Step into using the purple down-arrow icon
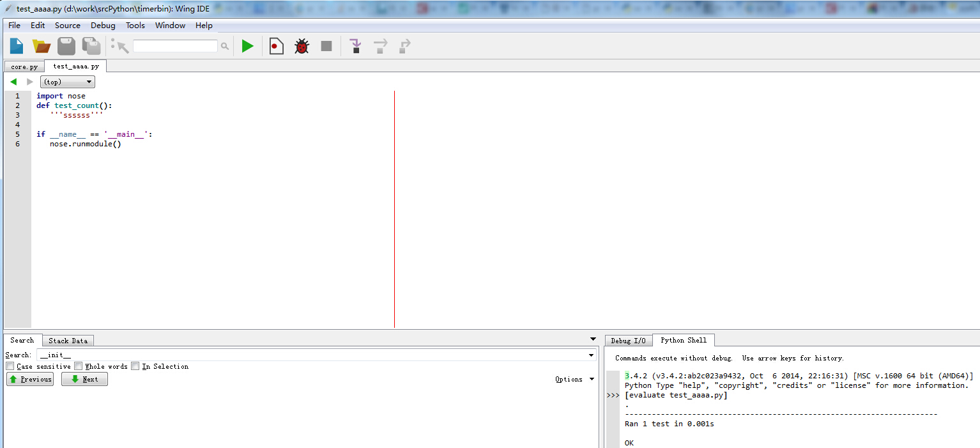This screenshot has height=448, width=980. [356, 46]
